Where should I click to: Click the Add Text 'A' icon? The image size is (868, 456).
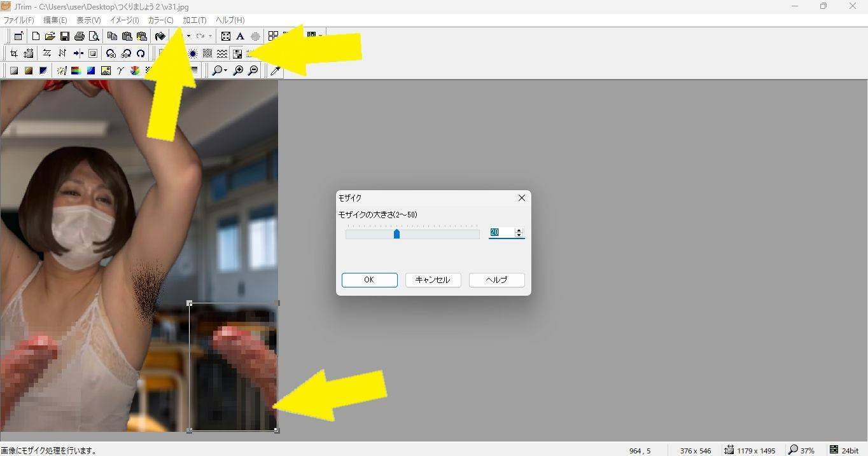tap(240, 36)
